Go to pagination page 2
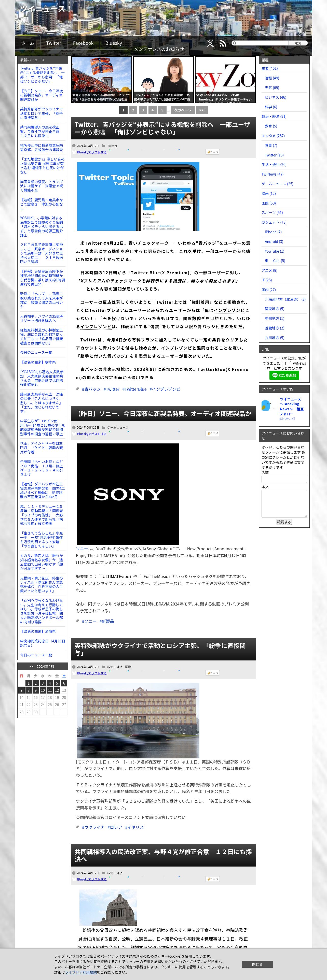This screenshot has height=980, width=327. pos(133,110)
